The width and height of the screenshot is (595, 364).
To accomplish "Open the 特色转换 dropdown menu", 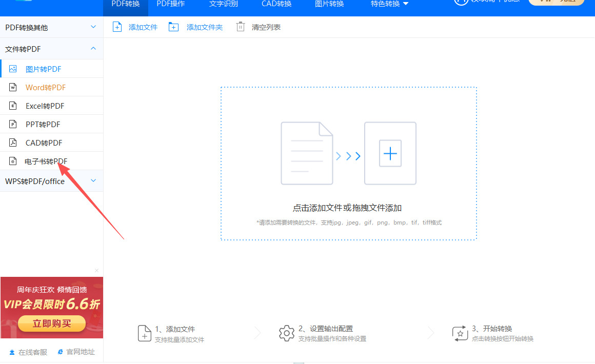I will point(389,4).
